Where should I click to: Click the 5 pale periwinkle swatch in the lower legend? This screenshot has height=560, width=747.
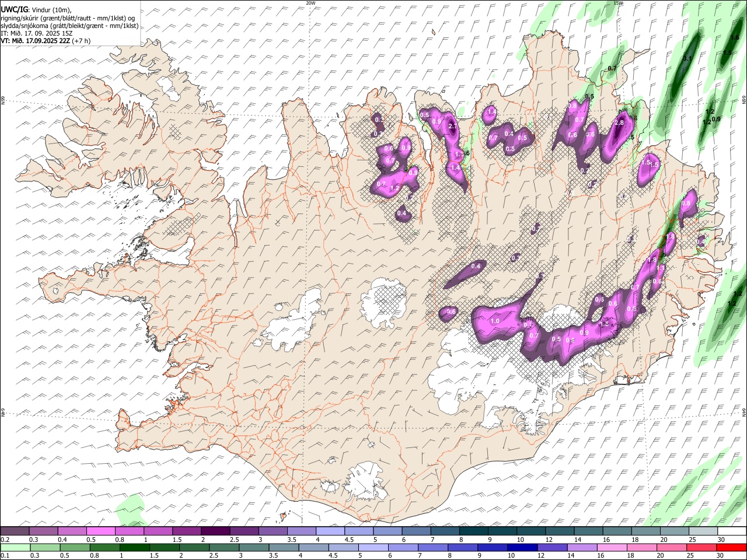(x=373, y=547)
